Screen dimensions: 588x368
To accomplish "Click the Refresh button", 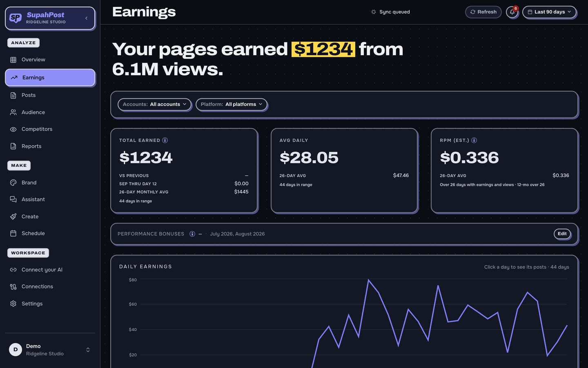I will (x=483, y=12).
